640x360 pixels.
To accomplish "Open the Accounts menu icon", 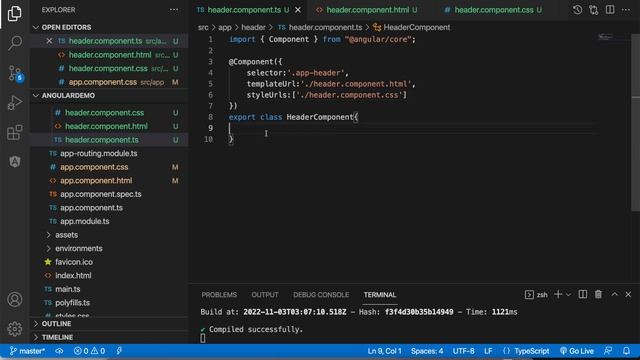I will pyautogui.click(x=15, y=300).
